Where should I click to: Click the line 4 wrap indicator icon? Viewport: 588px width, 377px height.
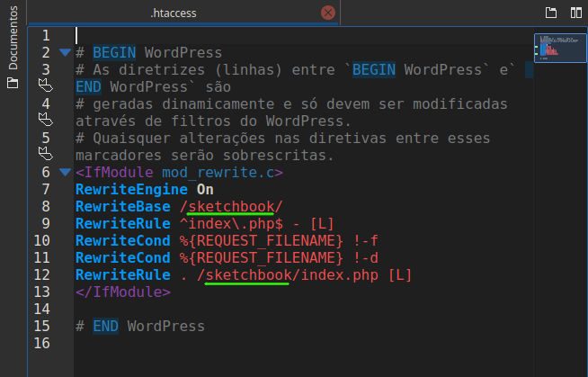pyautogui.click(x=46, y=121)
